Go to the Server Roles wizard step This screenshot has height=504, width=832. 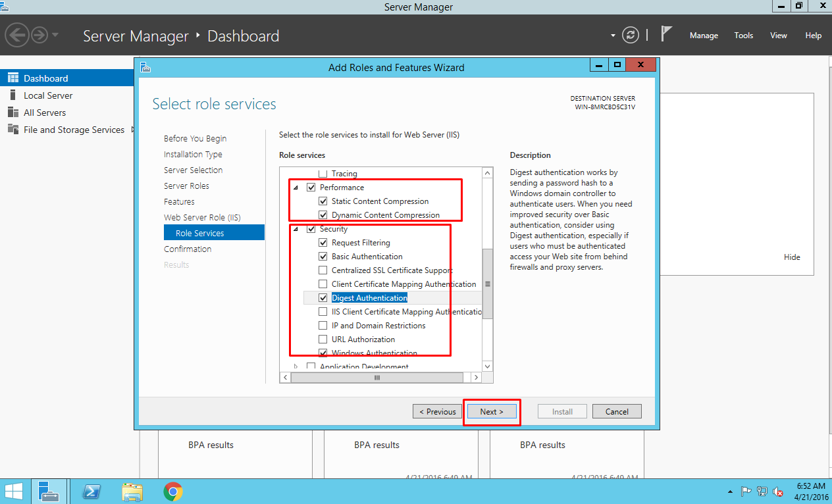click(186, 186)
